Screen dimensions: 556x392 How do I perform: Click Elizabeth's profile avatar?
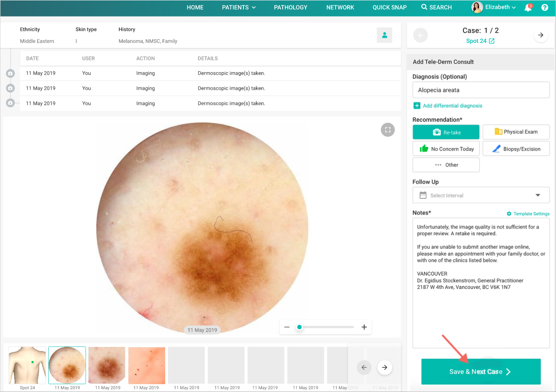477,7
